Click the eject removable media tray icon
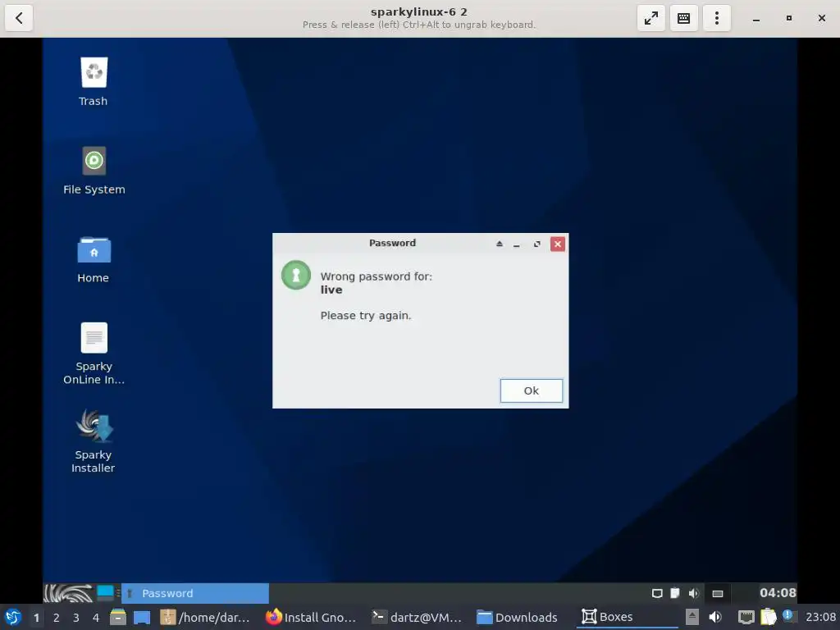Image resolution: width=840 pixels, height=630 pixels. click(692, 617)
